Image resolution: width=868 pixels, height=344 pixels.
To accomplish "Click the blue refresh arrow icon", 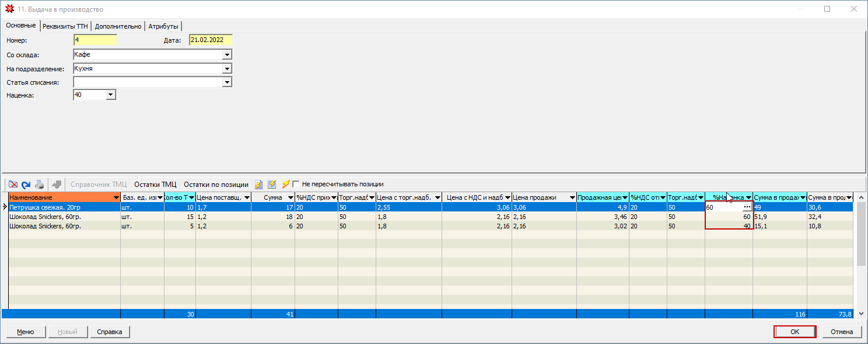I will 26,185.
